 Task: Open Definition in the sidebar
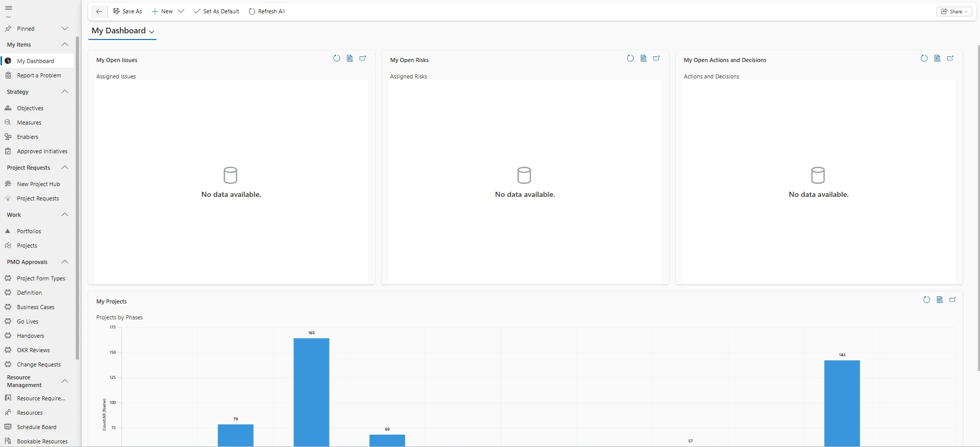[x=37, y=293]
